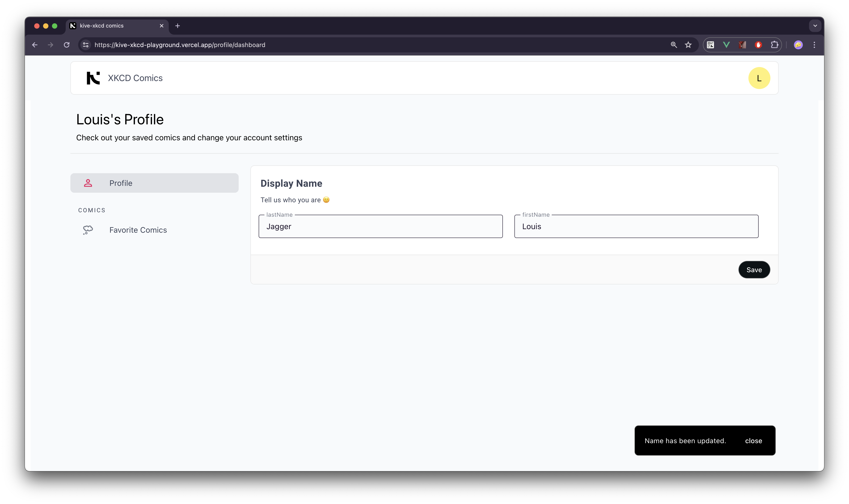Reload the page with refresh icon
The height and width of the screenshot is (504, 849).
coord(67,45)
